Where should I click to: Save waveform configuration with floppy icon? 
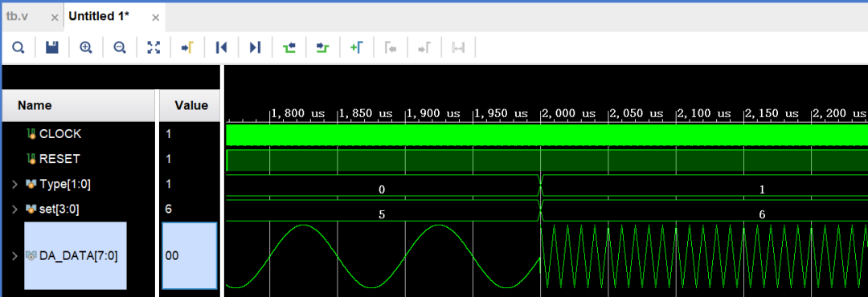(52, 47)
